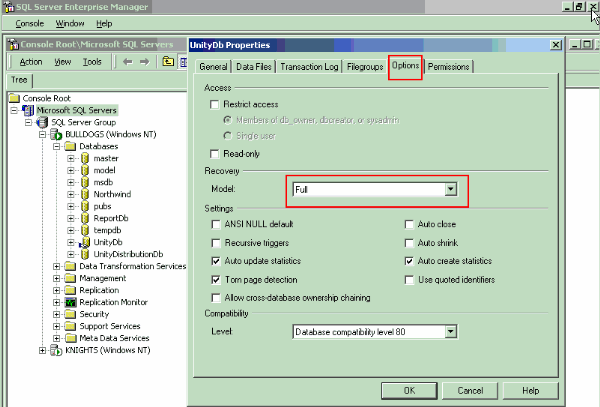Click the UnityDb database icon
The width and height of the screenshot is (600, 407).
coord(85,242)
